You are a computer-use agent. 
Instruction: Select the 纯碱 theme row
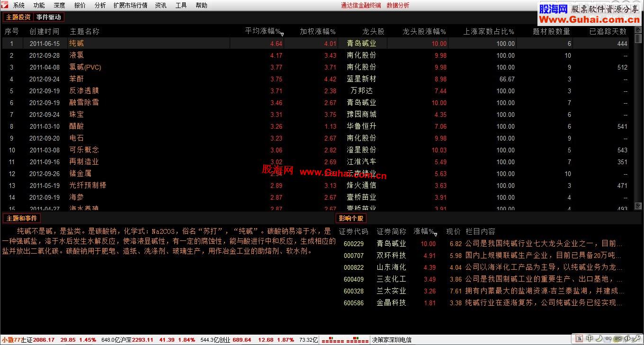(315, 43)
